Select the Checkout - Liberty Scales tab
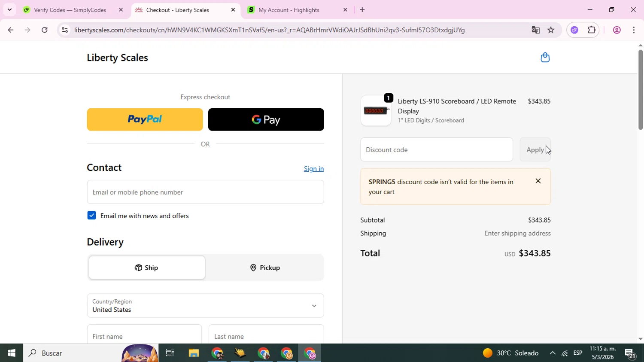This screenshot has height=362, width=644. tap(178, 10)
